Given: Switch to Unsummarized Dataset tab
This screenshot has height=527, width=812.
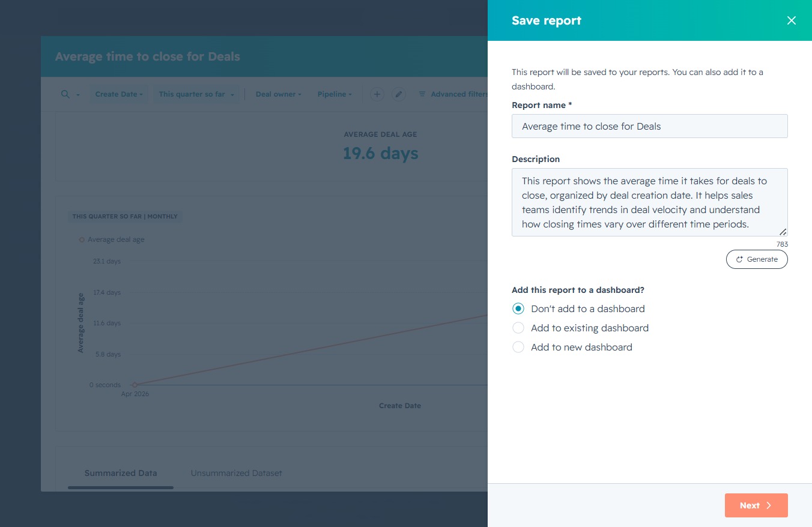Looking at the screenshot, I should pos(237,473).
